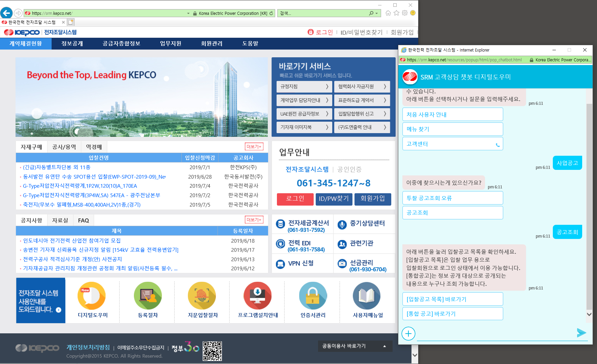The image size is (597, 364).
Task: Open the UAE원전 공급자정보 shortcut
Action: click(304, 114)
